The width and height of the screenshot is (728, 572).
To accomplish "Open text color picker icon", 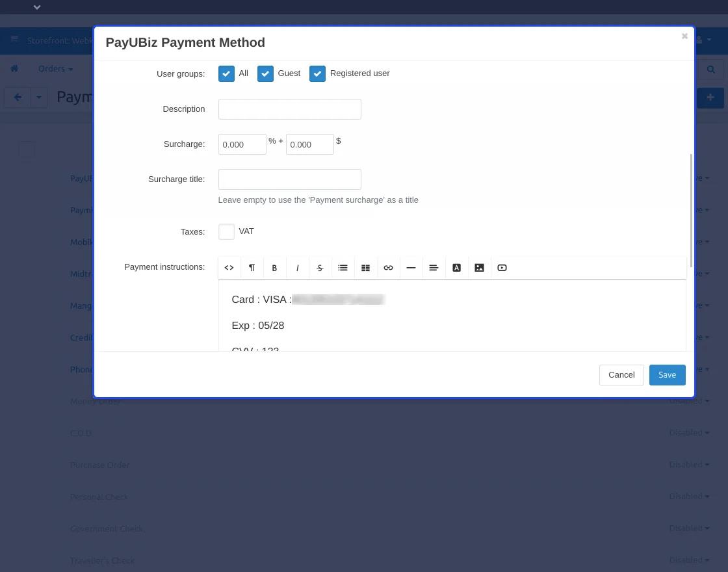I will 456,268.
